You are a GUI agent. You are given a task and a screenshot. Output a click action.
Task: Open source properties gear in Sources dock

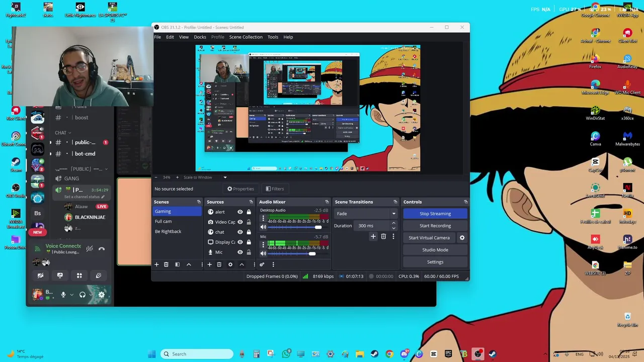tap(230, 264)
